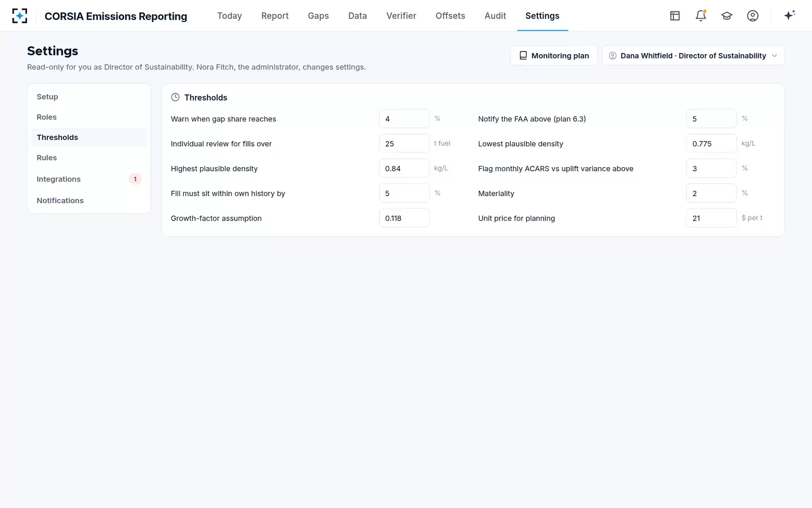This screenshot has height=508, width=812.
Task: Click the growth-factor assumption field
Action: pyautogui.click(x=404, y=218)
